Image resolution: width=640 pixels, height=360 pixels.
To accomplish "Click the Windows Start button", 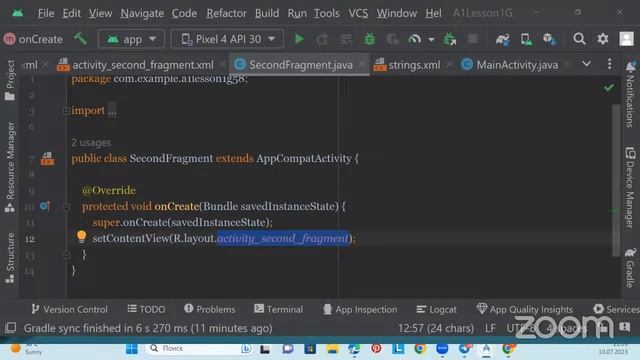I will point(131,349).
